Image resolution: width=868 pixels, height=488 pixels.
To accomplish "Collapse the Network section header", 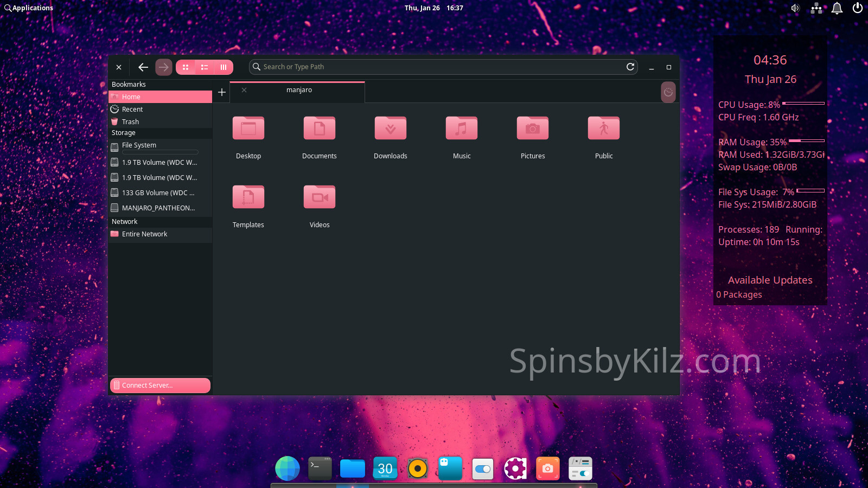I will 125,222.
